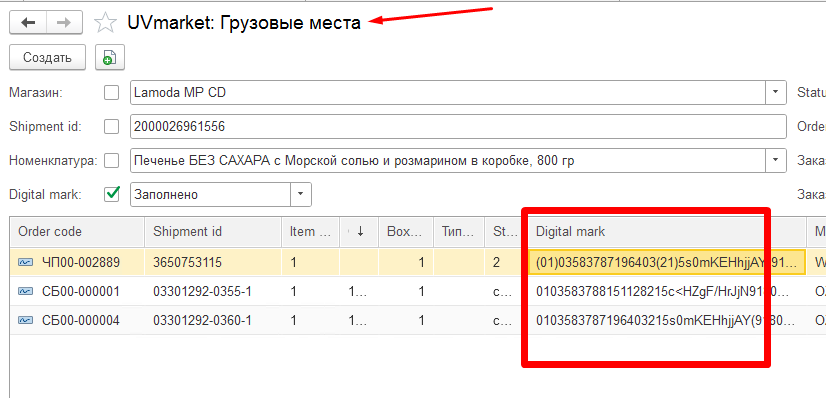The height and width of the screenshot is (398, 826).
Task: Open the СБ00-000004 row document icon
Action: [x=26, y=320]
